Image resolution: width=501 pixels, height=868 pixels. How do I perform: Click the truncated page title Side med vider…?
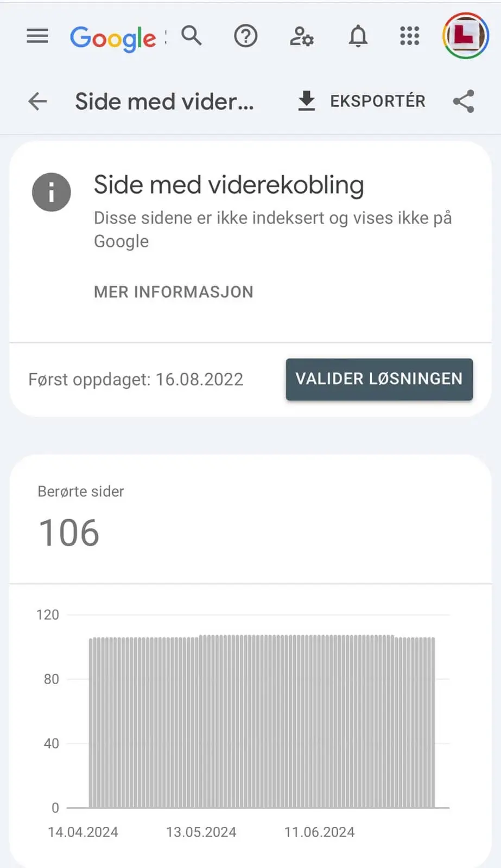tap(164, 101)
